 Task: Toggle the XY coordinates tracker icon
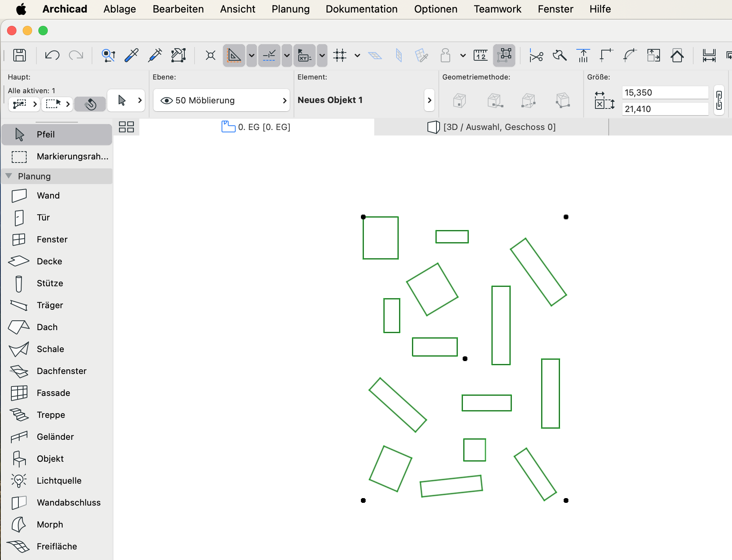pyautogui.click(x=305, y=55)
